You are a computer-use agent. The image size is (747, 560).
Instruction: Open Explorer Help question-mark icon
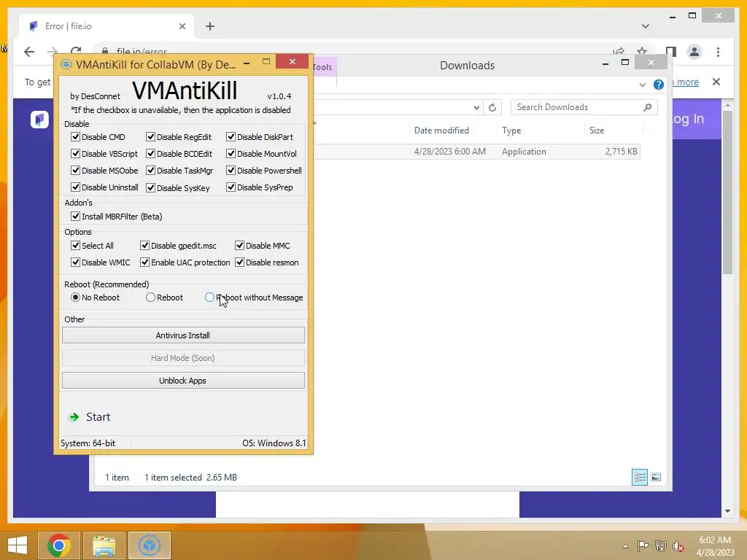click(659, 85)
